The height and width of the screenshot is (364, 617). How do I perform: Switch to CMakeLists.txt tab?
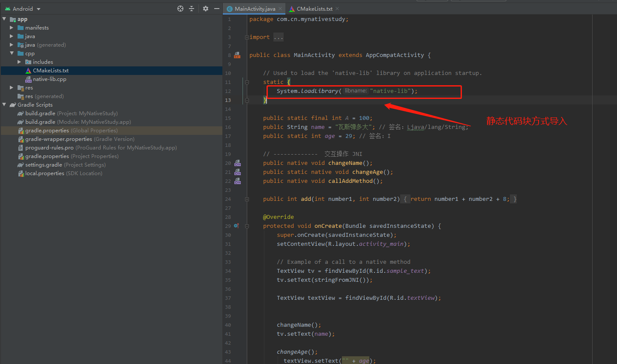[314, 9]
